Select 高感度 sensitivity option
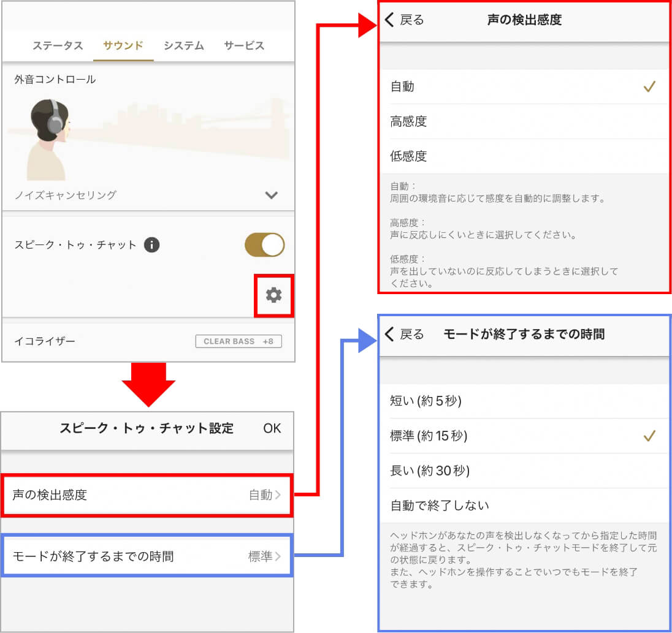This screenshot has width=672, height=633. [x=522, y=121]
